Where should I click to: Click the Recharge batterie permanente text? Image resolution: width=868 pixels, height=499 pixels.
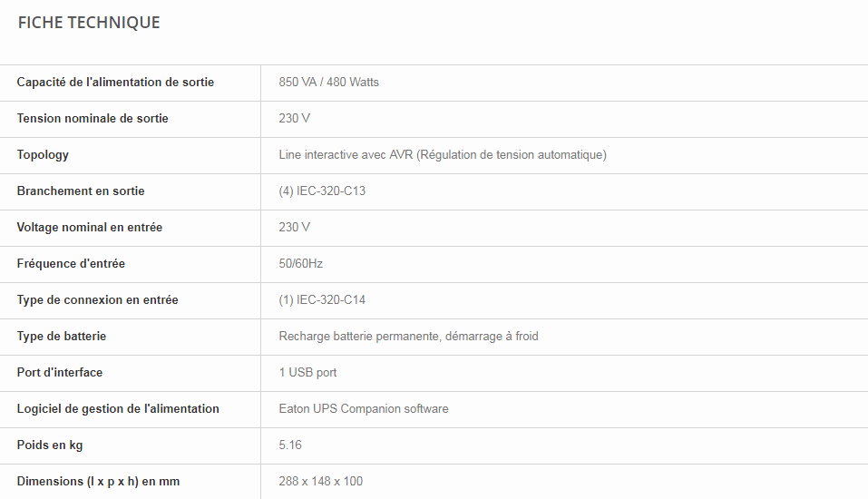pyautogui.click(x=408, y=337)
